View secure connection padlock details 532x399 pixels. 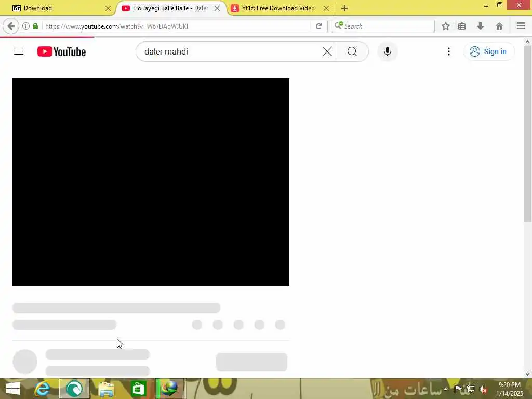[35, 26]
